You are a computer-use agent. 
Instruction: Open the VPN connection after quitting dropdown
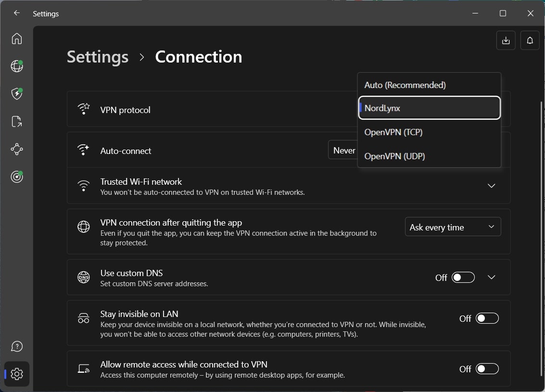pyautogui.click(x=452, y=226)
